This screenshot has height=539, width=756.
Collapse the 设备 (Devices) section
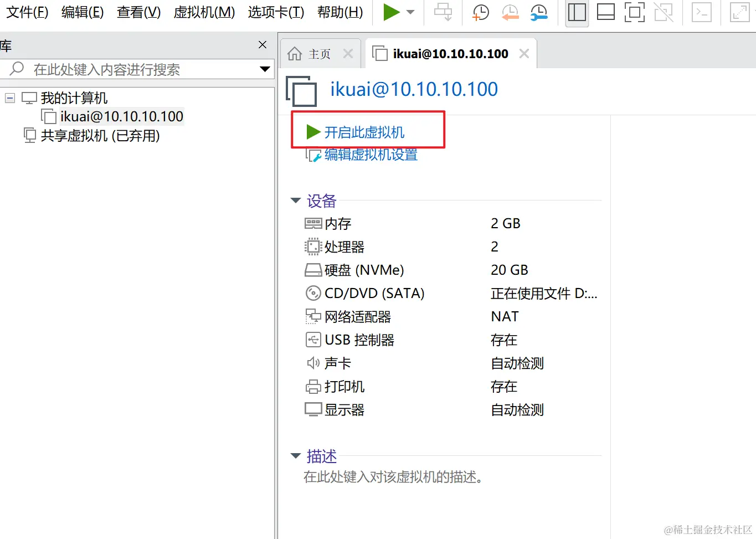coord(295,201)
